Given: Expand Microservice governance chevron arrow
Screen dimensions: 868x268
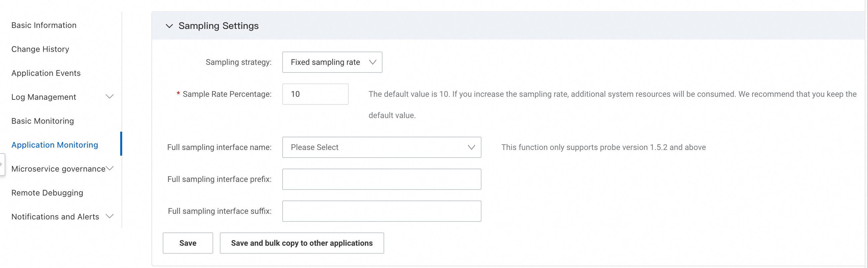Looking at the screenshot, I should [x=110, y=169].
